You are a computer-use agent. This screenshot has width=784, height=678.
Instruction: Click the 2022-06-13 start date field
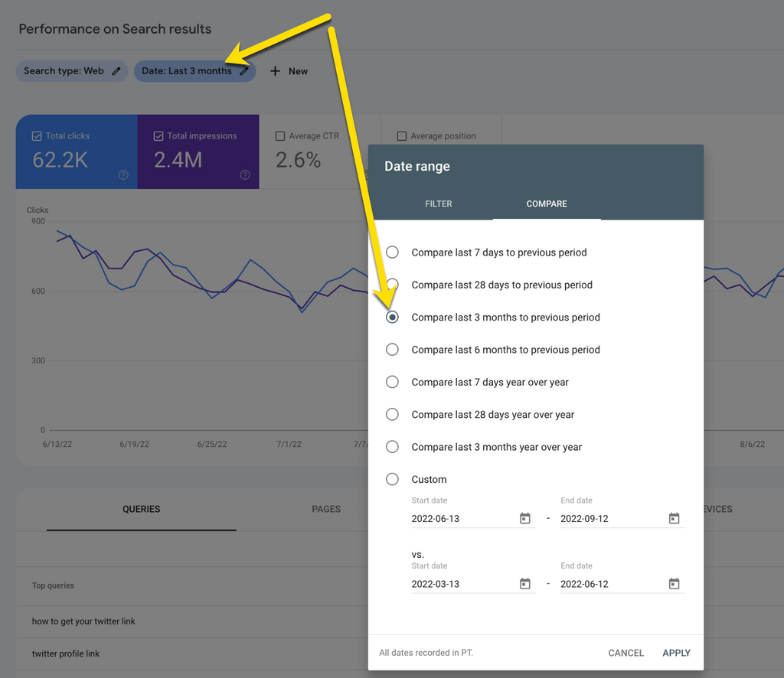click(459, 519)
